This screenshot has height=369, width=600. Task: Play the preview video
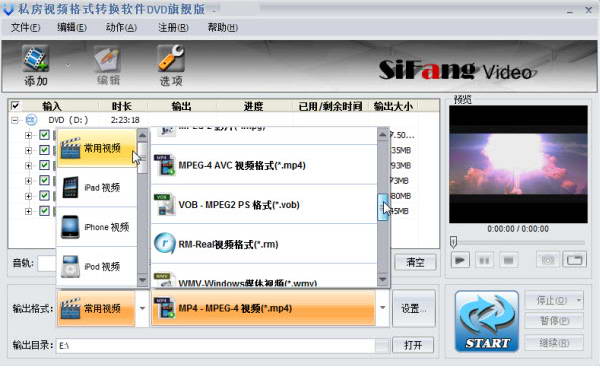point(460,261)
